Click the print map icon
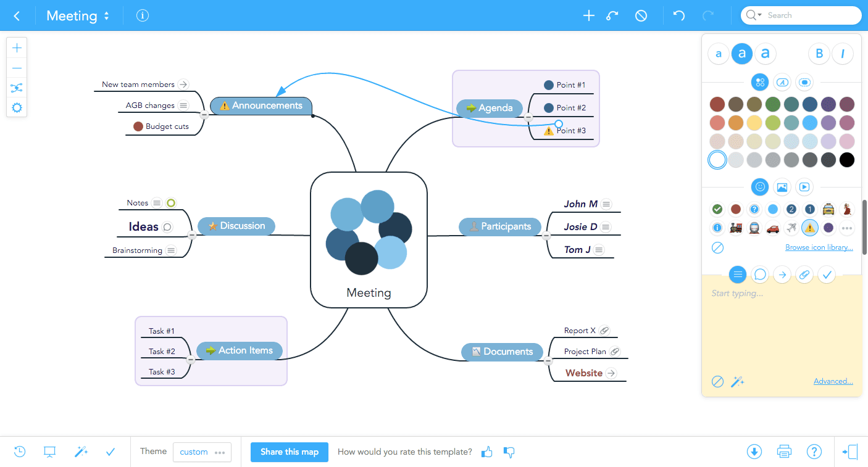The width and height of the screenshot is (868, 467). pyautogui.click(x=784, y=452)
